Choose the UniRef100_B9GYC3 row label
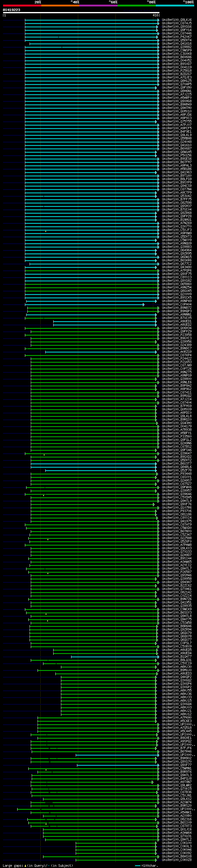This screenshot has width=197, height=868. point(177,338)
